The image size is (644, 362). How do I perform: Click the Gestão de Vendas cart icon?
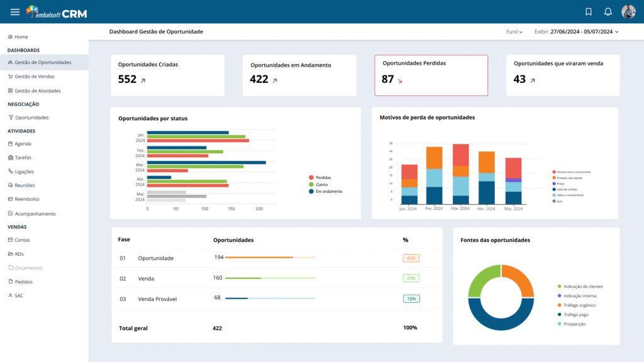(10, 77)
